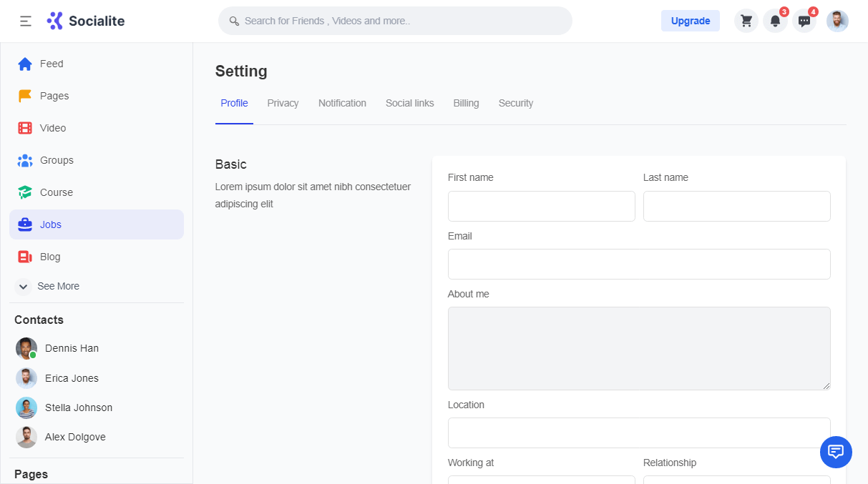Select the Security tab
The width and height of the screenshot is (868, 484).
click(515, 103)
